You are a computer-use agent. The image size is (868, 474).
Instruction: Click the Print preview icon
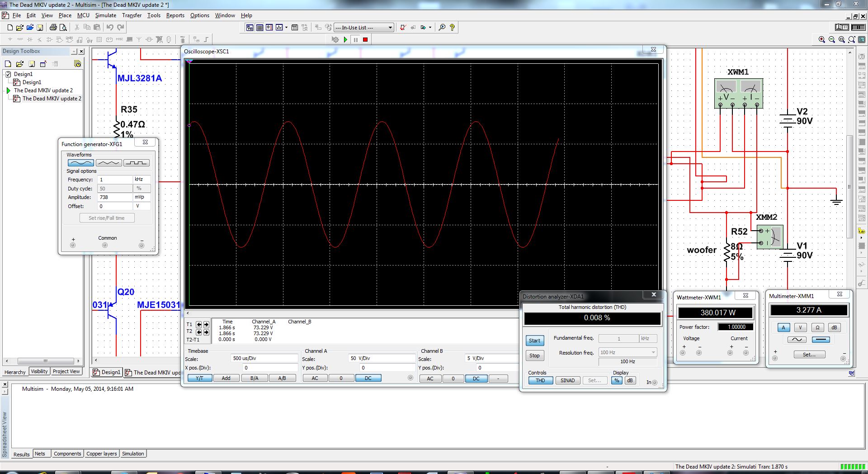(x=63, y=28)
